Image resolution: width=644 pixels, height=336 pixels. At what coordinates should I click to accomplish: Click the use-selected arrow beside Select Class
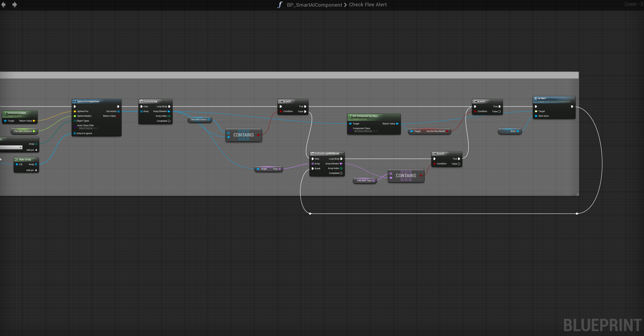pyautogui.click(x=95, y=128)
